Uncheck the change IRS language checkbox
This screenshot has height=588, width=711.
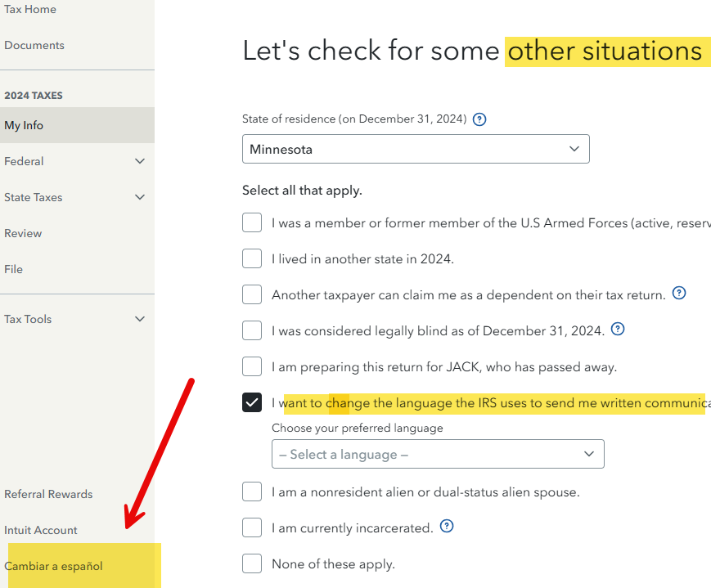point(252,402)
